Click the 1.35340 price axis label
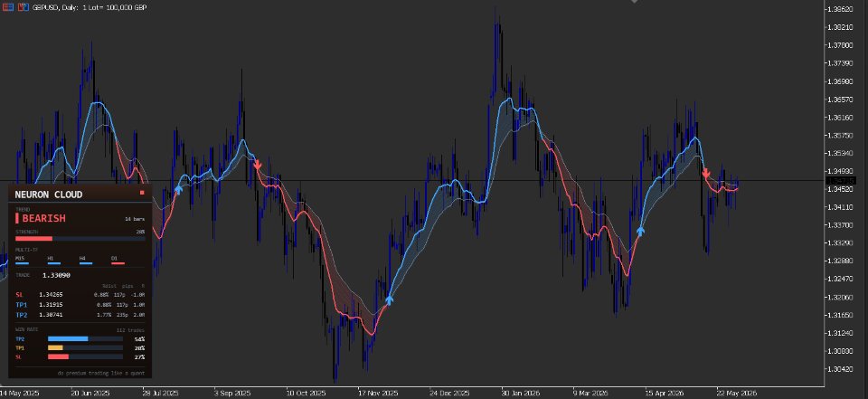The image size is (868, 399). (839, 154)
